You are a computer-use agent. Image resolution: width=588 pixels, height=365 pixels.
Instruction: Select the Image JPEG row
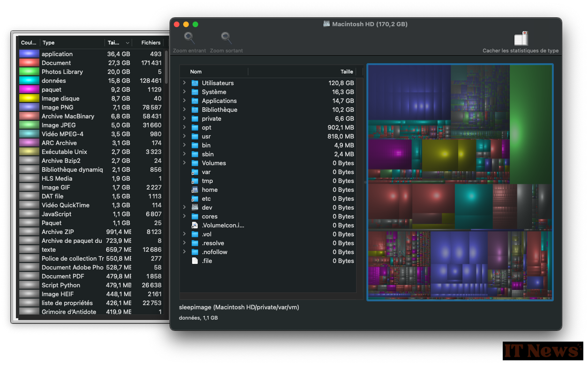tap(91, 125)
